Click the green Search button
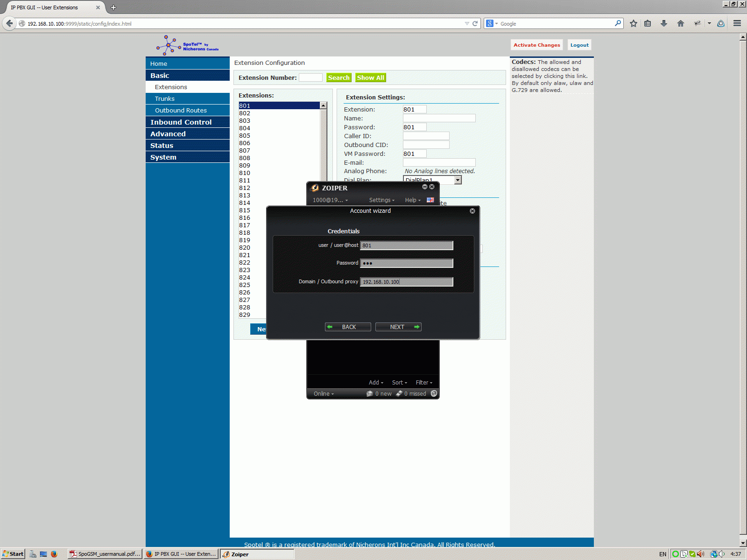 (339, 77)
